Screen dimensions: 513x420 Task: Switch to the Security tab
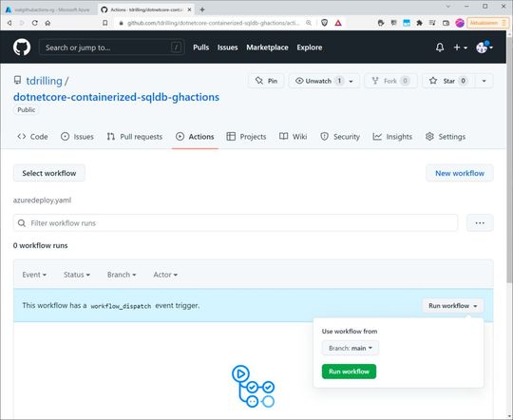[x=340, y=137]
